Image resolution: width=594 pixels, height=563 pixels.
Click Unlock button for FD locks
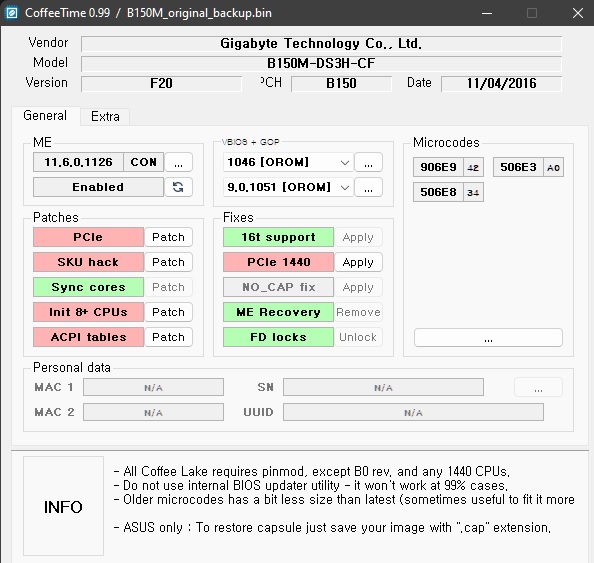358,337
